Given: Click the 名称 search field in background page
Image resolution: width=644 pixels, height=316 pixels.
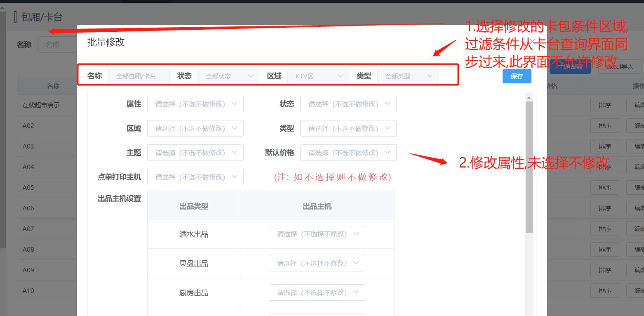Looking at the screenshot, I should 57,45.
